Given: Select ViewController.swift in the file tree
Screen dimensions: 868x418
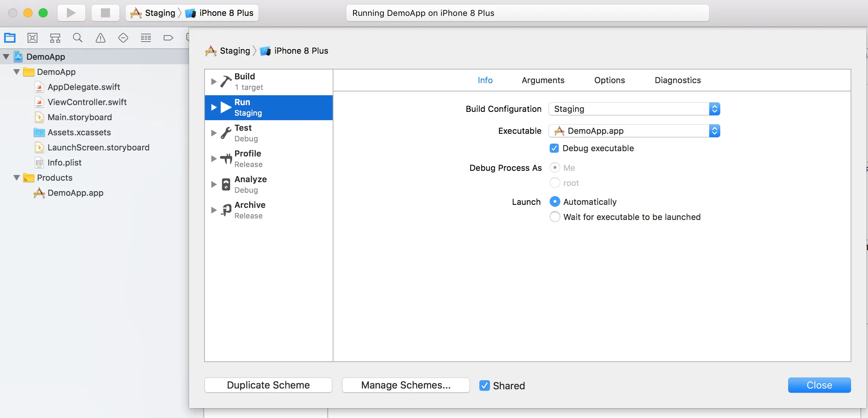Looking at the screenshot, I should point(87,102).
